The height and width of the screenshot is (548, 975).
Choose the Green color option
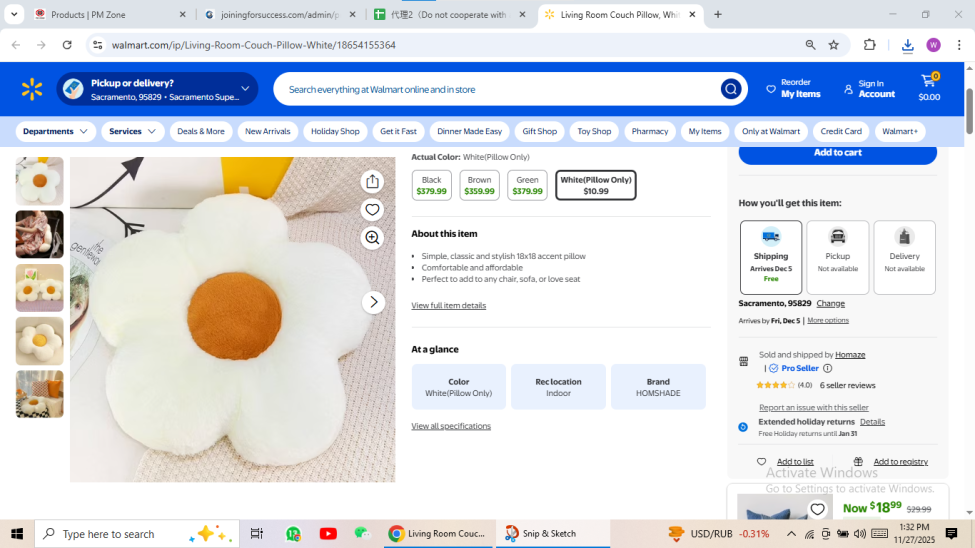(527, 185)
